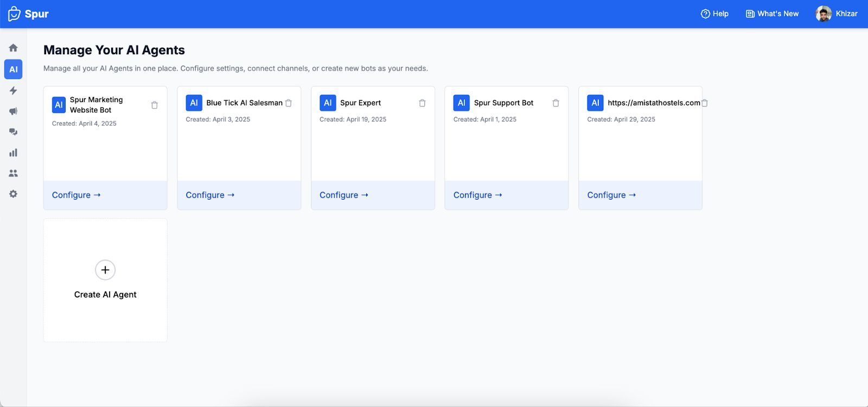Click 'Created: April 4, 2025' text

84,124
